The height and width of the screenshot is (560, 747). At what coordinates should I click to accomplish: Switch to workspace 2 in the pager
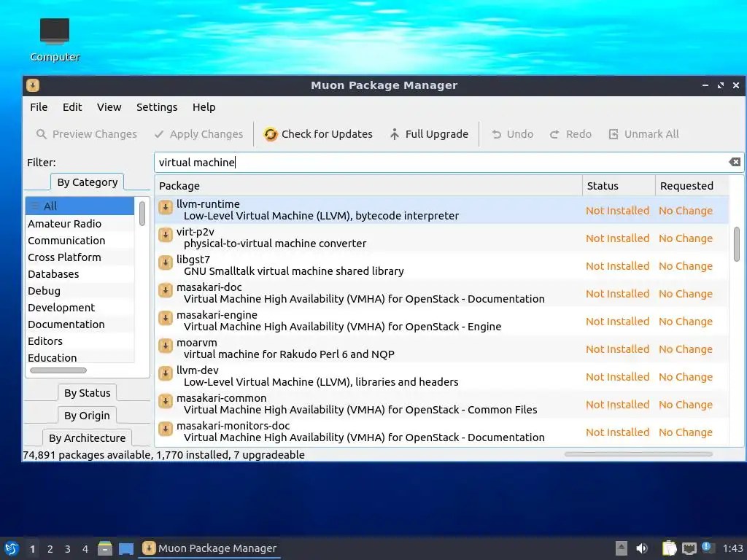[x=50, y=549]
